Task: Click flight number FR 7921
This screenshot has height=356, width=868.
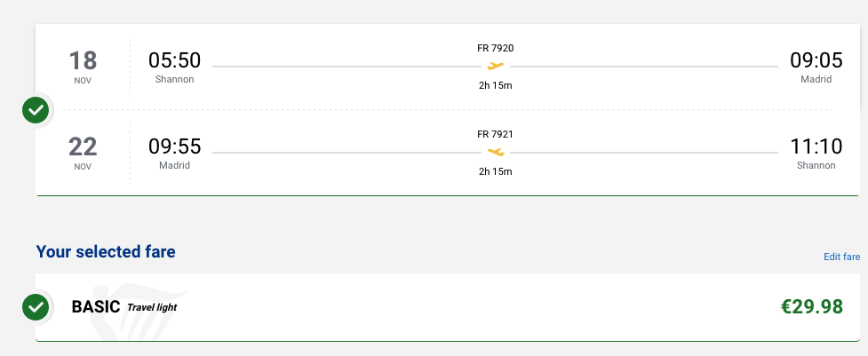Action: tap(496, 134)
